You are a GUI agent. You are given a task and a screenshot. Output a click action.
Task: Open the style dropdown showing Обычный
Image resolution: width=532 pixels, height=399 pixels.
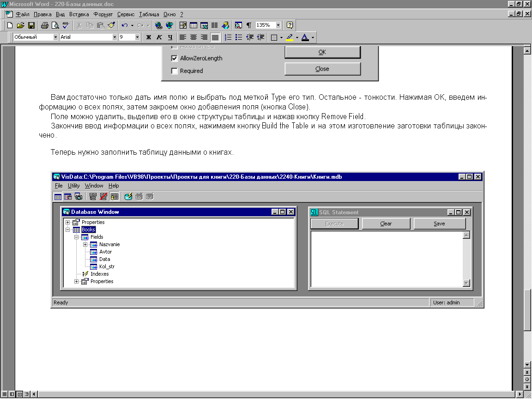[55, 37]
